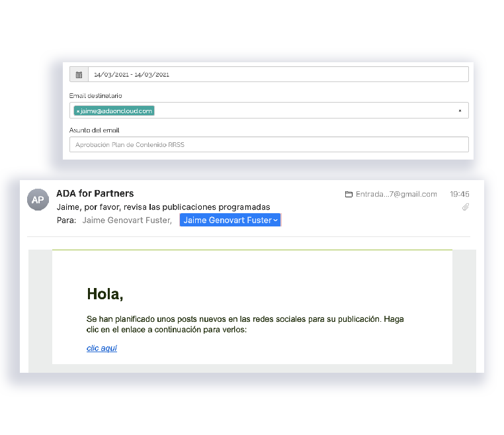Click the ADA for Partners sender name
This screenshot has width=504, height=435.
[95, 193]
